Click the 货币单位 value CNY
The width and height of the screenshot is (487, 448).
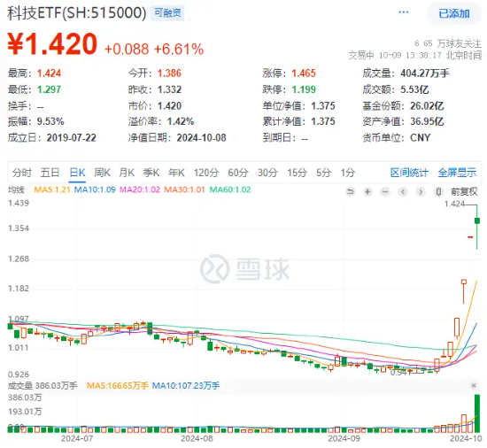pos(421,137)
